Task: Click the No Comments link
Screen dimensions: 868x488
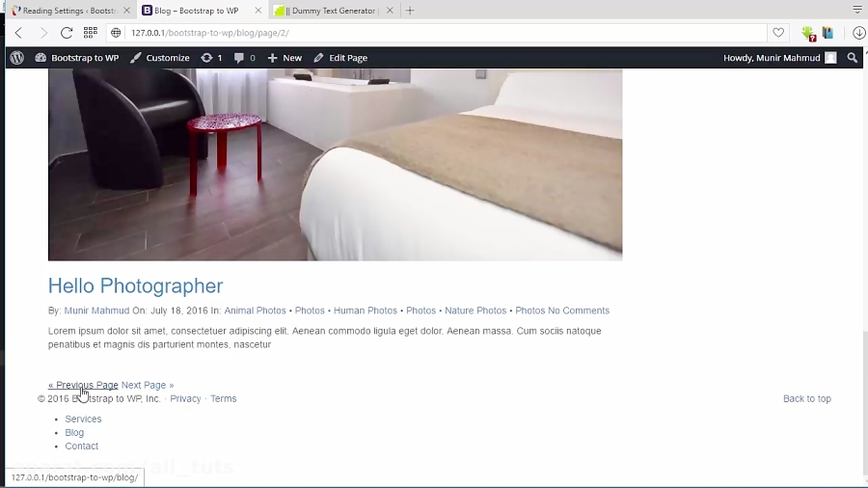Action: (579, 311)
